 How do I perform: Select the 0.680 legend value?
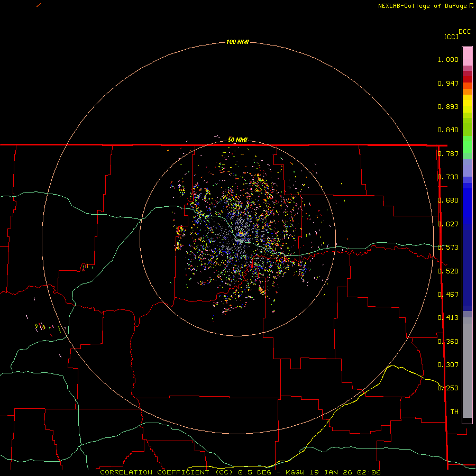[x=448, y=200]
